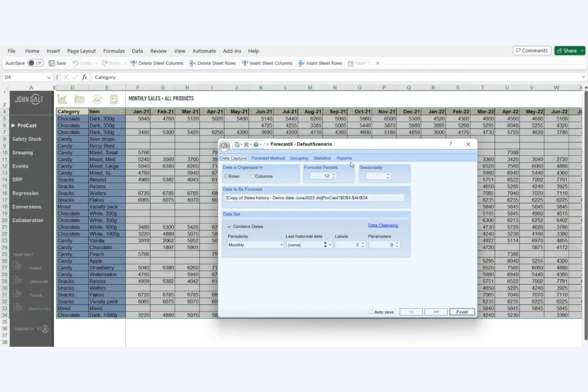
Task: Open the Videos help icon in the sidebar
Action: (x=17, y=267)
